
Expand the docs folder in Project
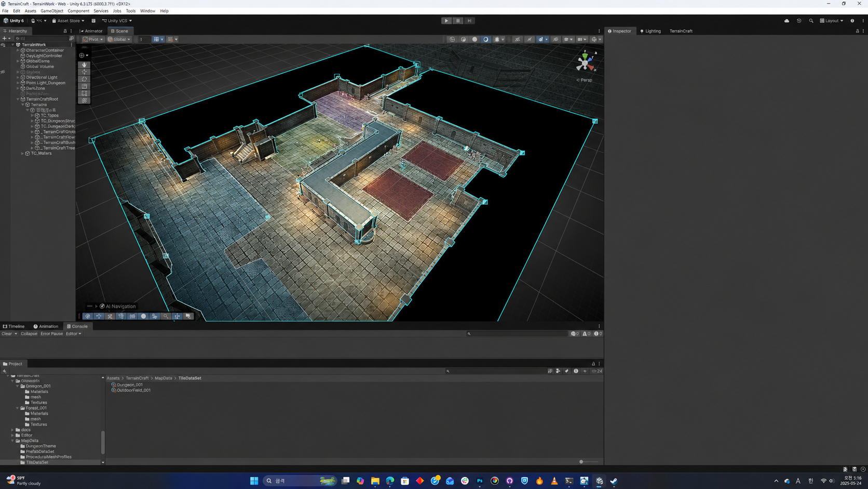tap(12, 430)
